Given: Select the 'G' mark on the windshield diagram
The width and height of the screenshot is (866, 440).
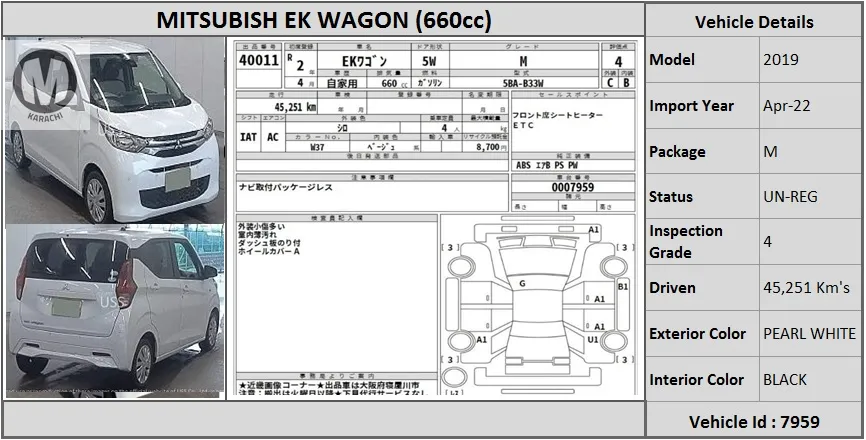Looking at the screenshot, I should [x=522, y=284].
